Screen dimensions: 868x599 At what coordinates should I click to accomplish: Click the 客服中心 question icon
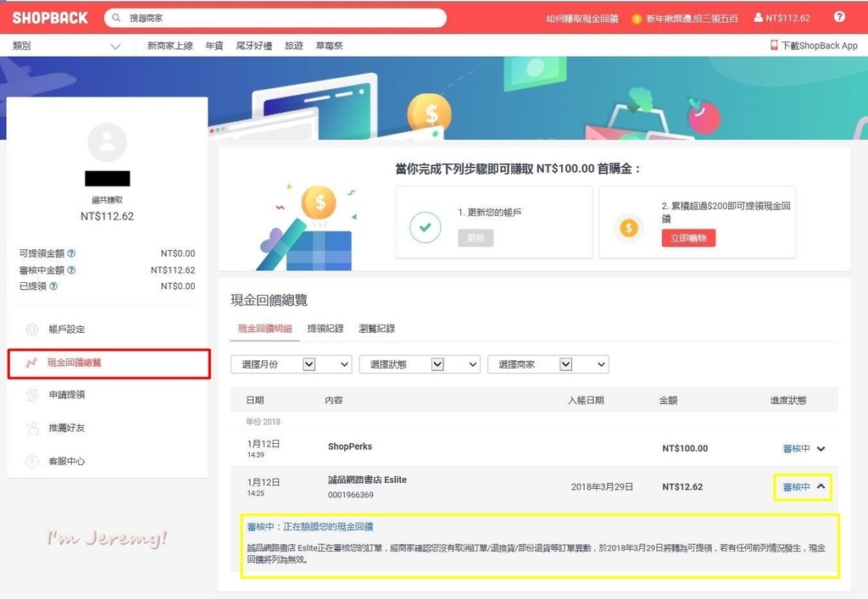point(32,461)
